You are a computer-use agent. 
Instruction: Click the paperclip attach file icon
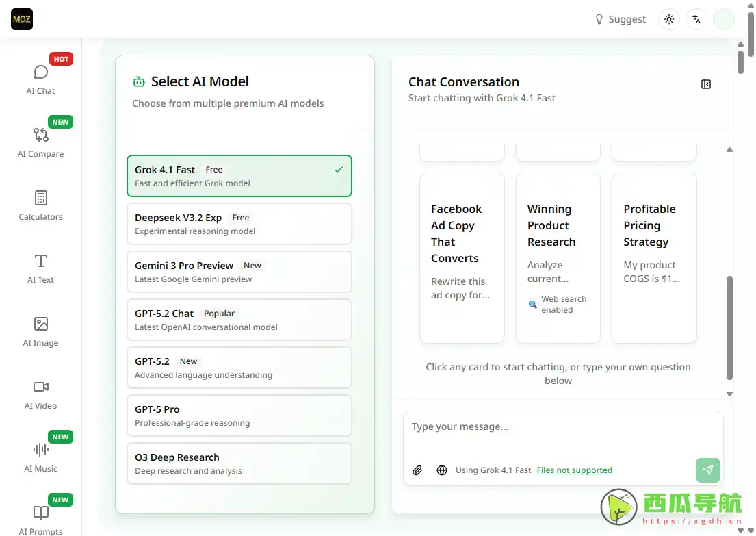417,470
